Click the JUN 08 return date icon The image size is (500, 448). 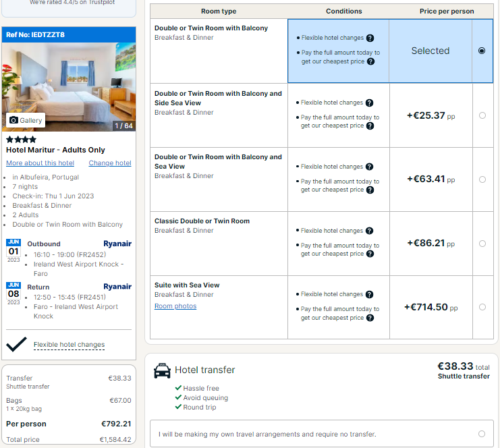tap(13, 293)
